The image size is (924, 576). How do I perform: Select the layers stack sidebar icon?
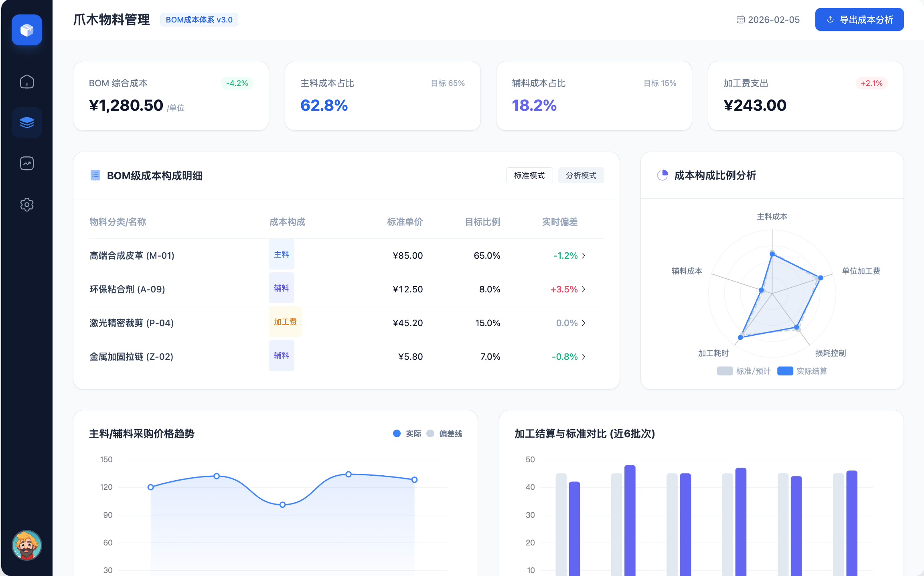(x=27, y=122)
